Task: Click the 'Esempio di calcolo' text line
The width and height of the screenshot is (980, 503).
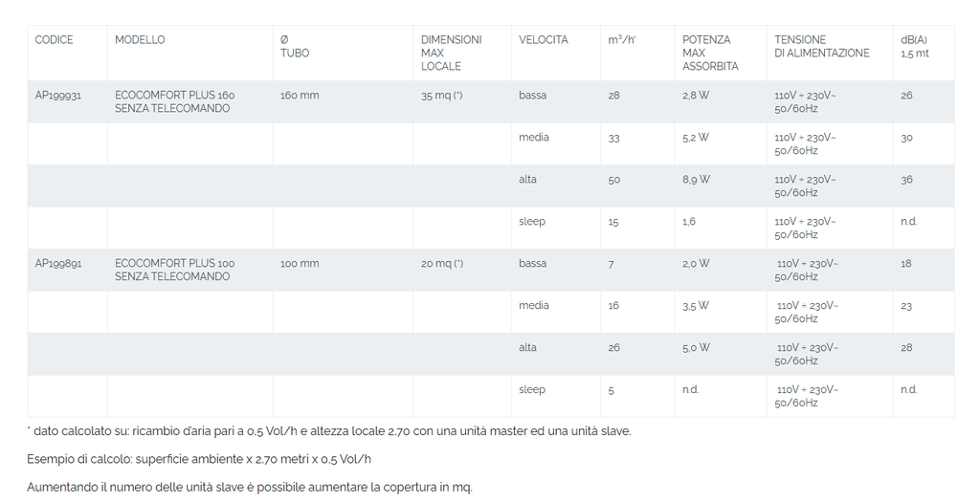Action: (x=199, y=459)
